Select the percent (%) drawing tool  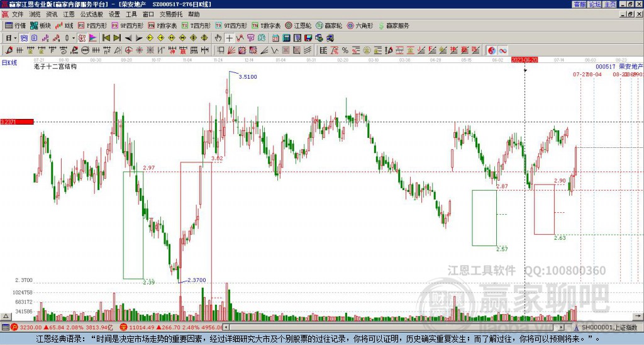345,50
